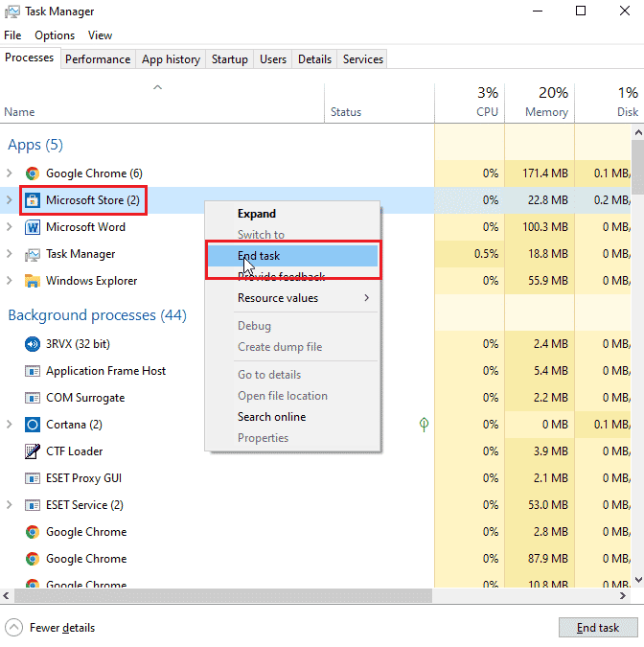Click the ESET Service icon

(x=33, y=505)
